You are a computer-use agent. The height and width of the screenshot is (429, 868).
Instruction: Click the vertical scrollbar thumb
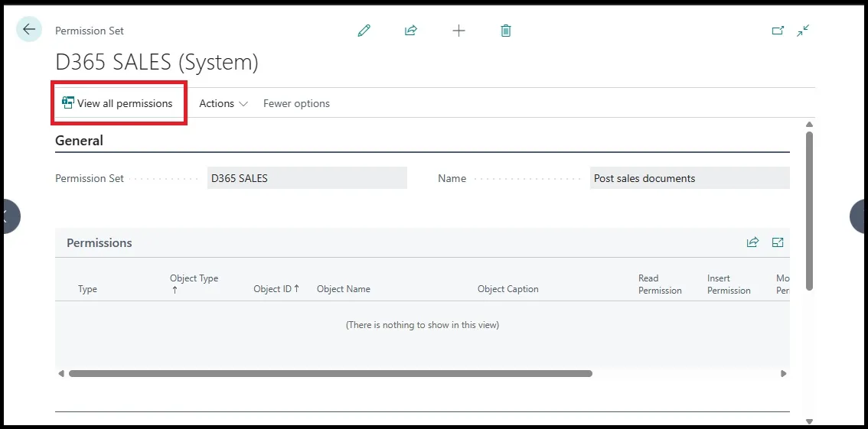[809, 210]
